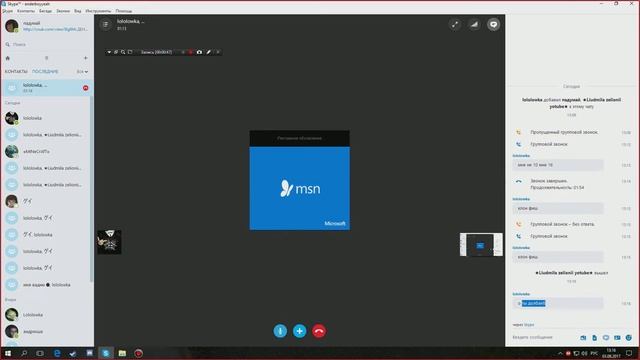Show hidden system tray icons chevron
The width and height of the screenshot is (640, 360).
(560, 353)
